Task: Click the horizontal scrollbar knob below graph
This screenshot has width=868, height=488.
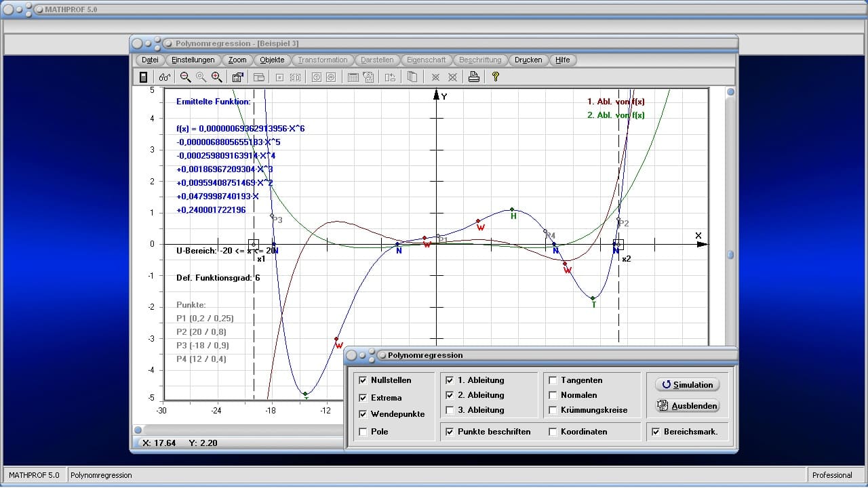Action: tap(138, 430)
